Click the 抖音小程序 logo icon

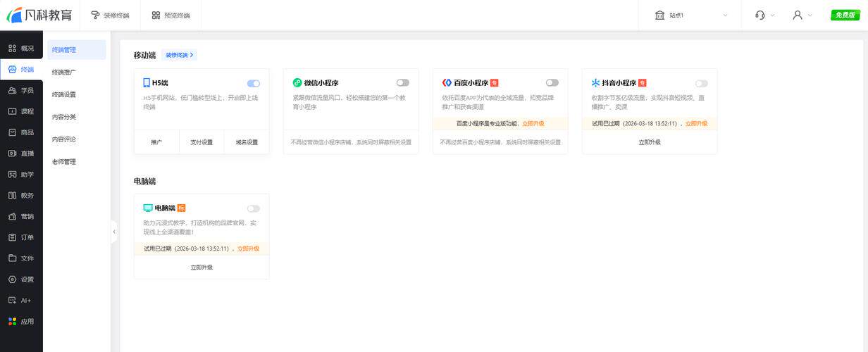coord(595,82)
